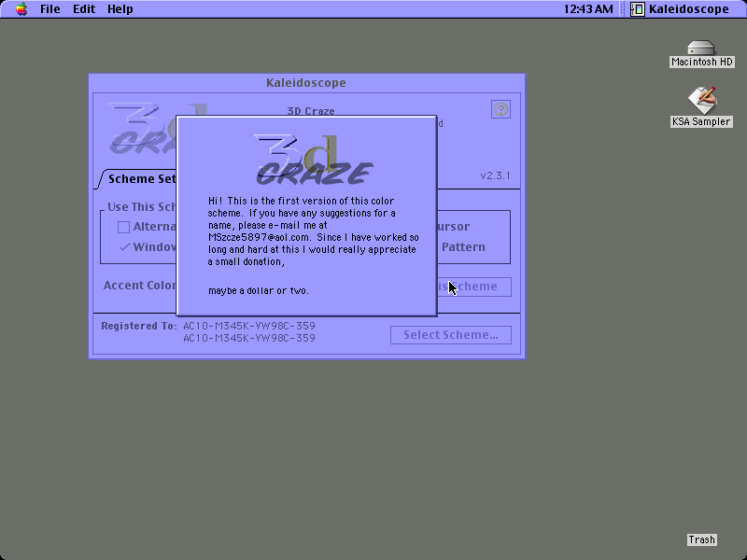747x560 pixels.
Task: Click the 3d Craze logo in the dialog
Action: pyautogui.click(x=314, y=160)
